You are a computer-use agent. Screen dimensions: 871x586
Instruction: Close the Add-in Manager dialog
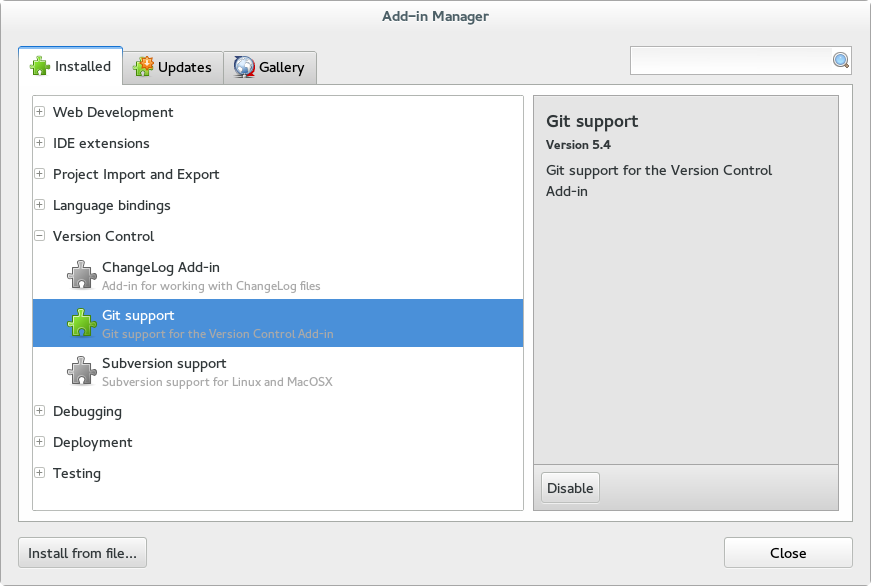click(788, 553)
